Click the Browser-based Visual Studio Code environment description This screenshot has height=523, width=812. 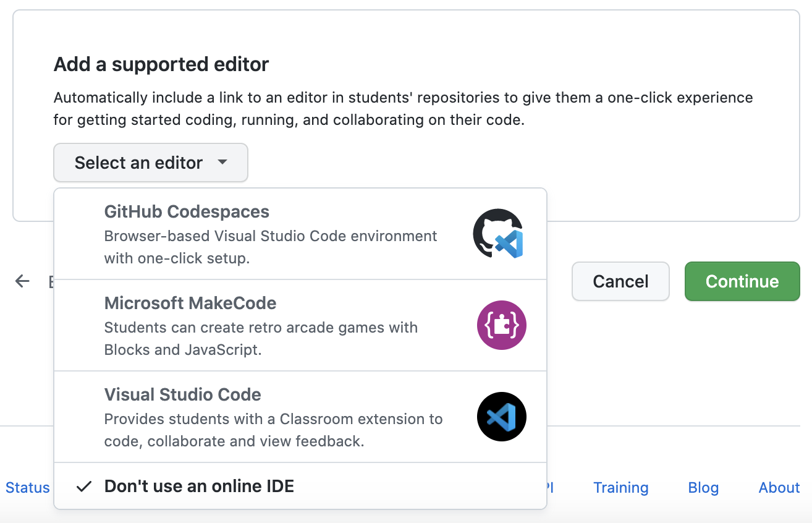tap(271, 247)
